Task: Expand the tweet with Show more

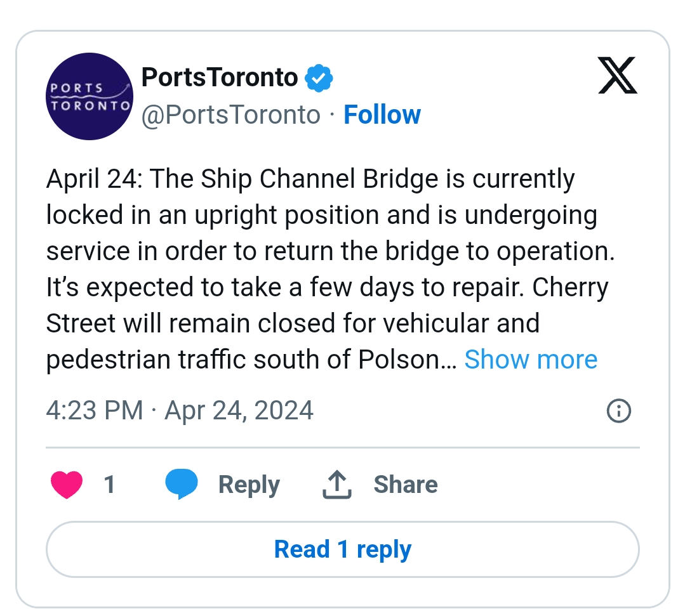Action: click(531, 360)
